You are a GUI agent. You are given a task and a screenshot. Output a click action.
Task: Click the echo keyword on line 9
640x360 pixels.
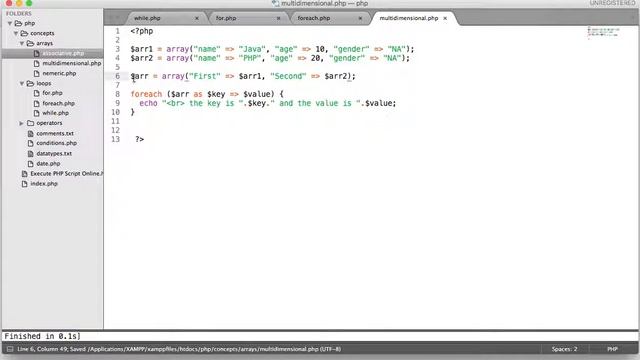click(148, 103)
